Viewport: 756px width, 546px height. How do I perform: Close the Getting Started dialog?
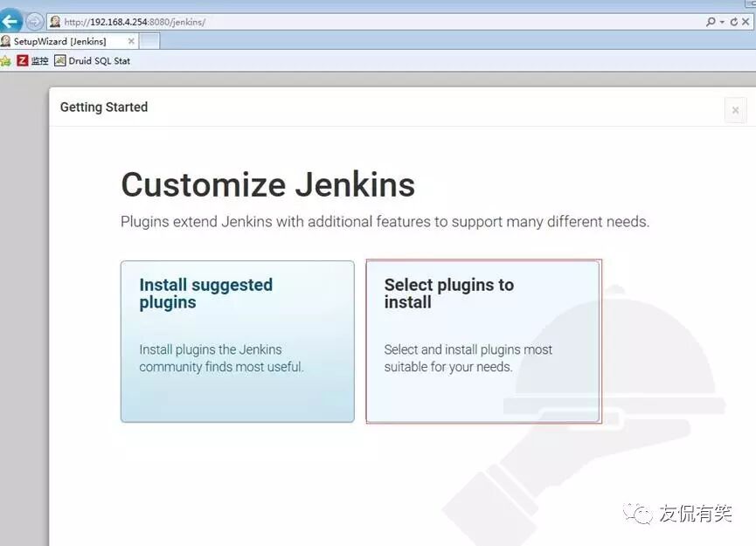pyautogui.click(x=735, y=110)
